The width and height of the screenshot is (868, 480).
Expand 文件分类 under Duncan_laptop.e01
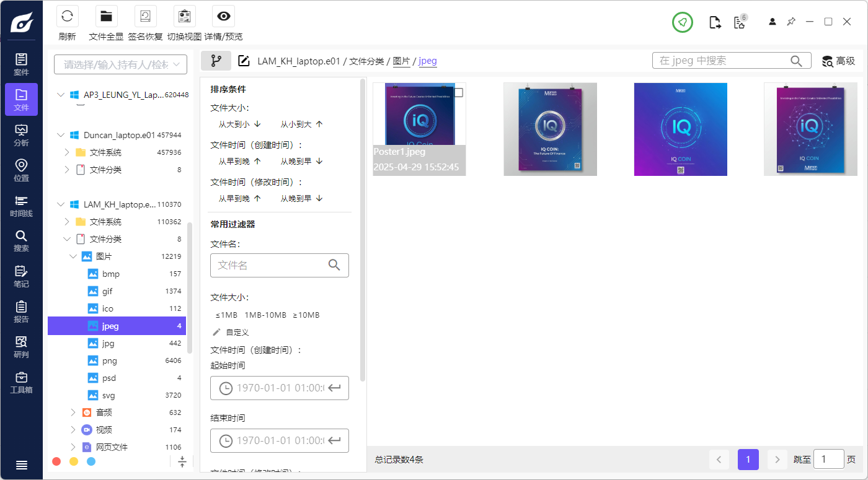pyautogui.click(x=67, y=169)
